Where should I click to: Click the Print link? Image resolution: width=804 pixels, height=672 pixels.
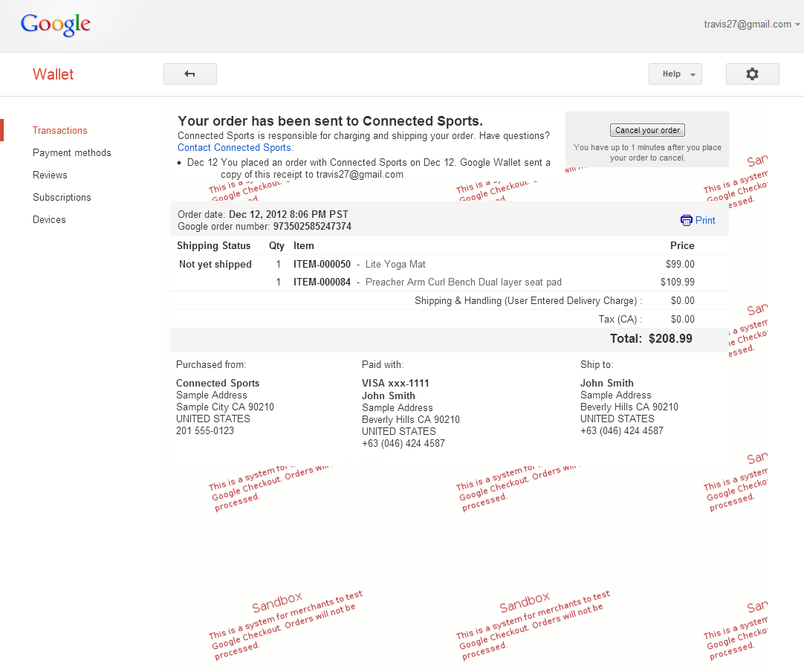point(705,221)
